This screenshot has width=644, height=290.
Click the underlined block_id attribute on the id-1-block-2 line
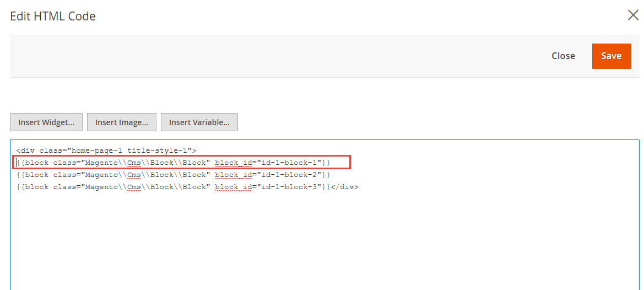(x=233, y=175)
